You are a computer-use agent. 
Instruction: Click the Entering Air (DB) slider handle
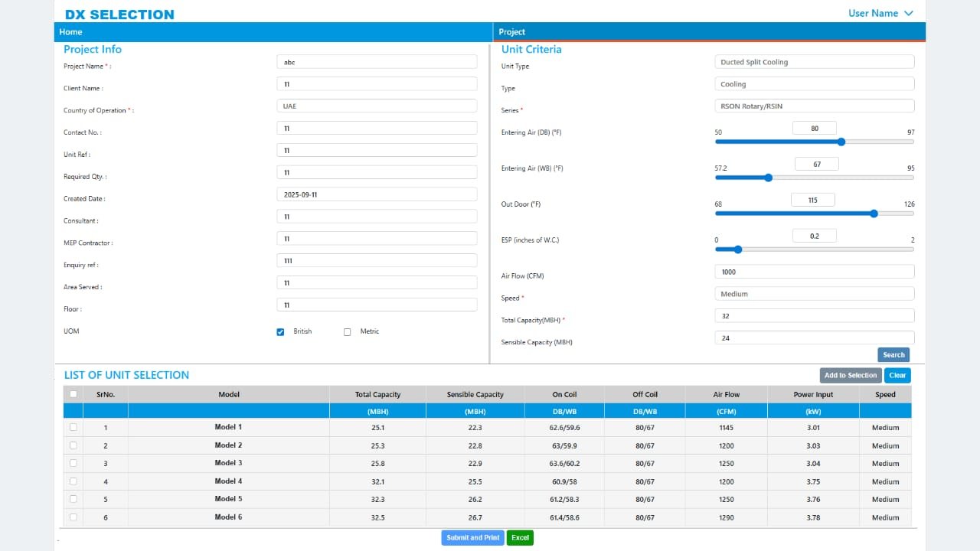coord(841,142)
